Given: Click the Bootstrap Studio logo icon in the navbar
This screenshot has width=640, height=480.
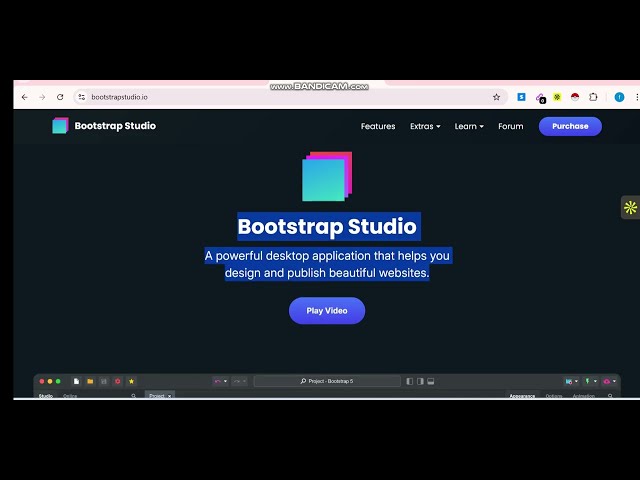Looking at the screenshot, I should pyautogui.click(x=60, y=126).
